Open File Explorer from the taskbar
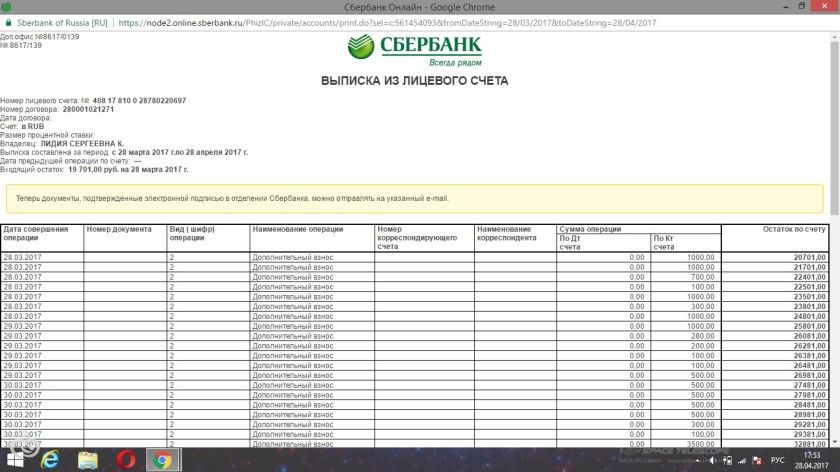The width and height of the screenshot is (840, 472). (x=88, y=460)
